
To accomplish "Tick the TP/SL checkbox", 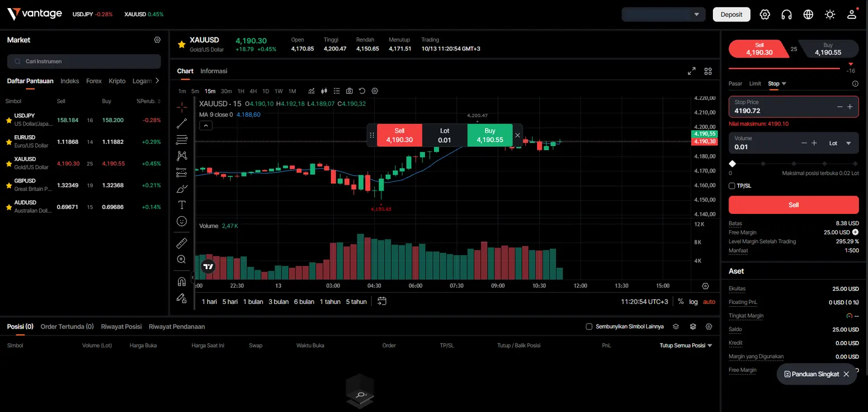I will click(732, 186).
